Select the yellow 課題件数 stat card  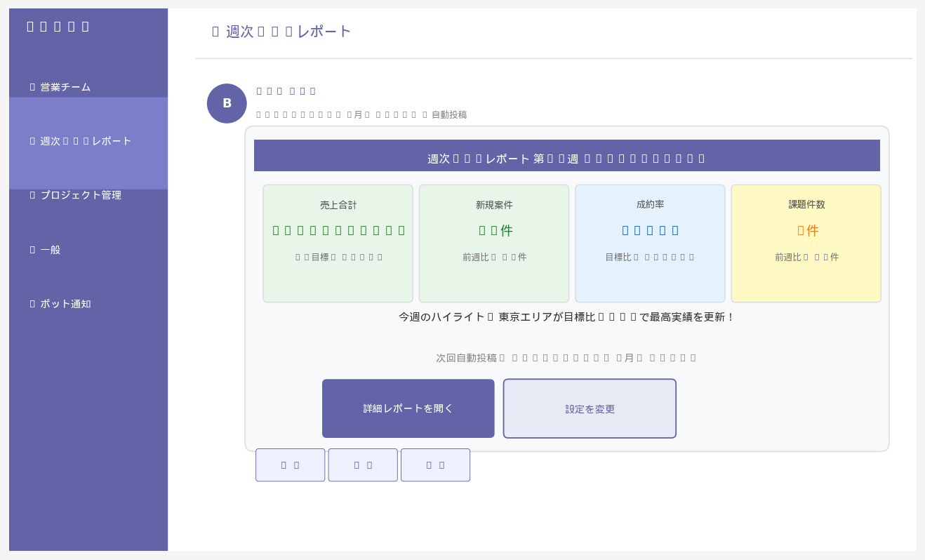point(806,243)
